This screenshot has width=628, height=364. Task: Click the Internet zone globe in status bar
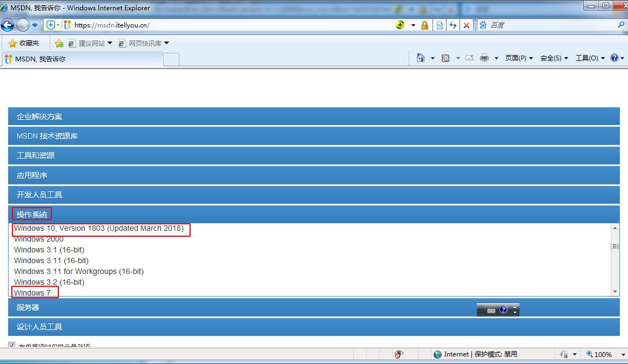coord(438,354)
